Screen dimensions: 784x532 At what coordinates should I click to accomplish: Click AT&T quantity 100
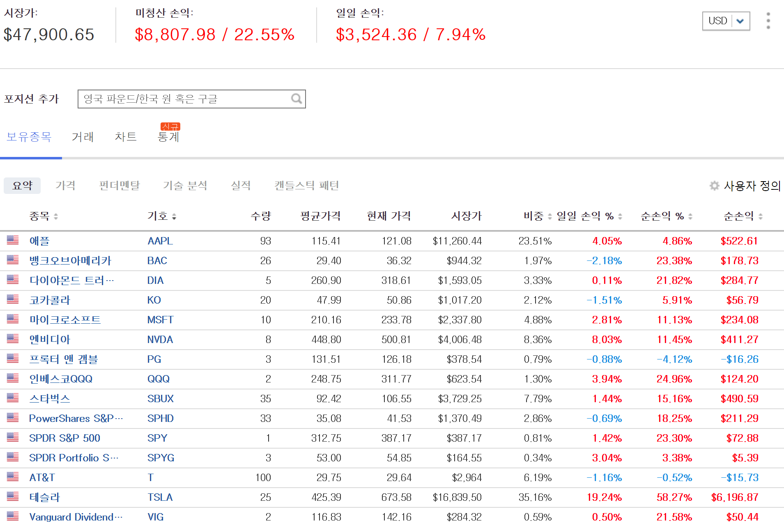point(263,477)
